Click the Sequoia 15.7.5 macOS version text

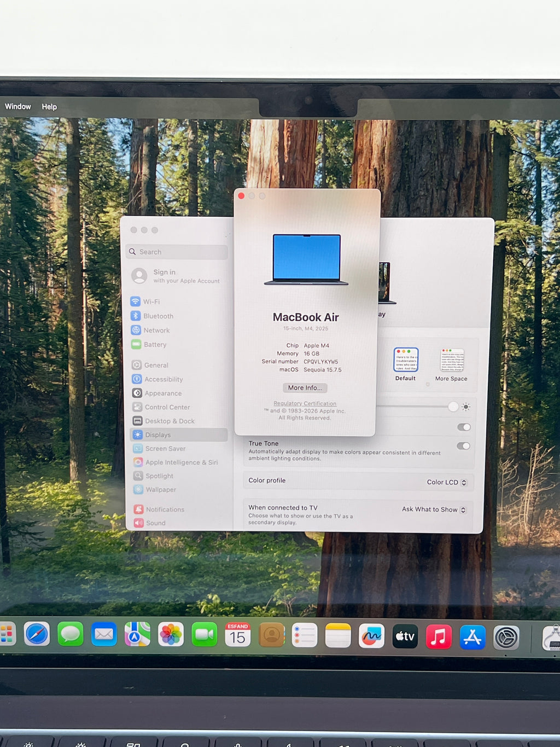[x=323, y=370]
